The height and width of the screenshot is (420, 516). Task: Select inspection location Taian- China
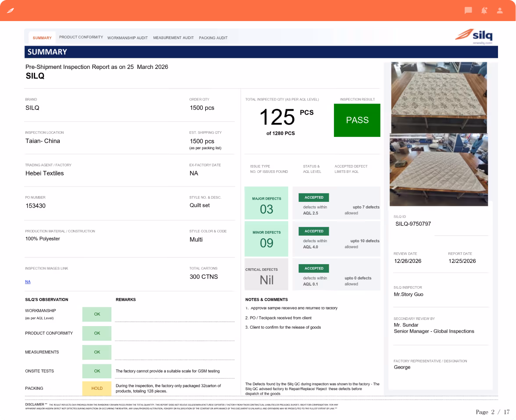pyautogui.click(x=43, y=141)
